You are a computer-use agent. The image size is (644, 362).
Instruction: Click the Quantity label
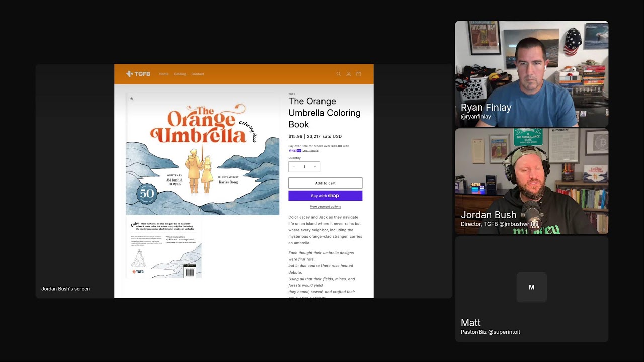pos(294,158)
